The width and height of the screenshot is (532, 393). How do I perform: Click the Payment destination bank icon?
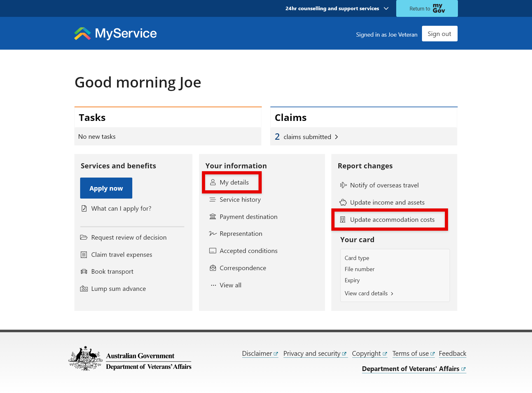tap(213, 216)
